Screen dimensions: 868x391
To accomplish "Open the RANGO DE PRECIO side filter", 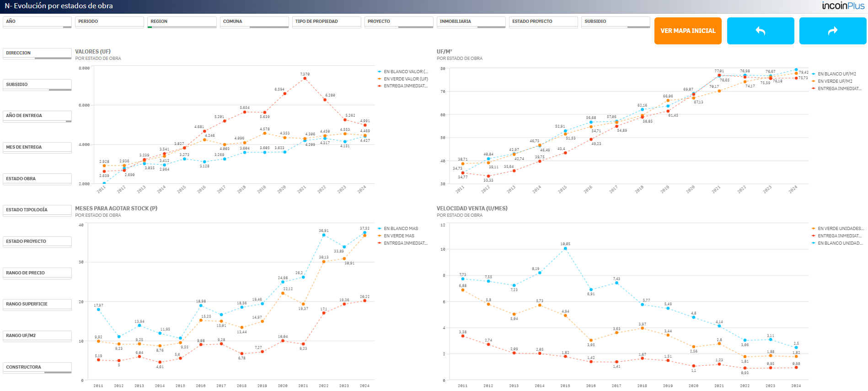I will (37, 273).
